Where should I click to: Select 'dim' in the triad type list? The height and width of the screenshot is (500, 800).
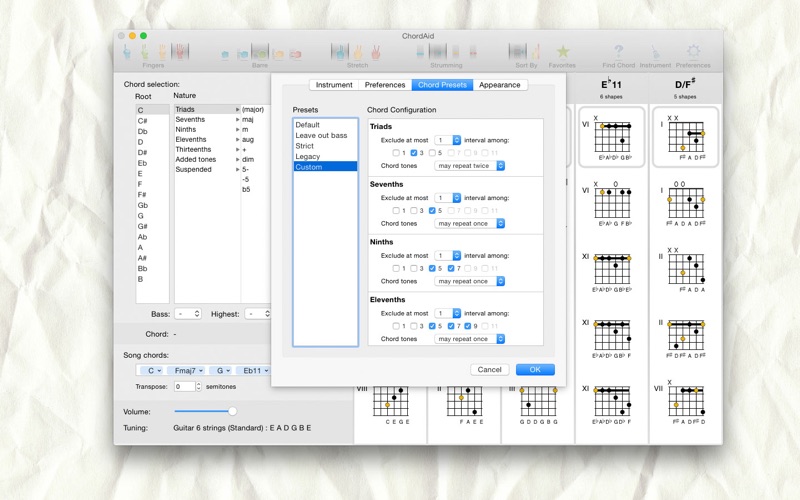[x=248, y=159]
